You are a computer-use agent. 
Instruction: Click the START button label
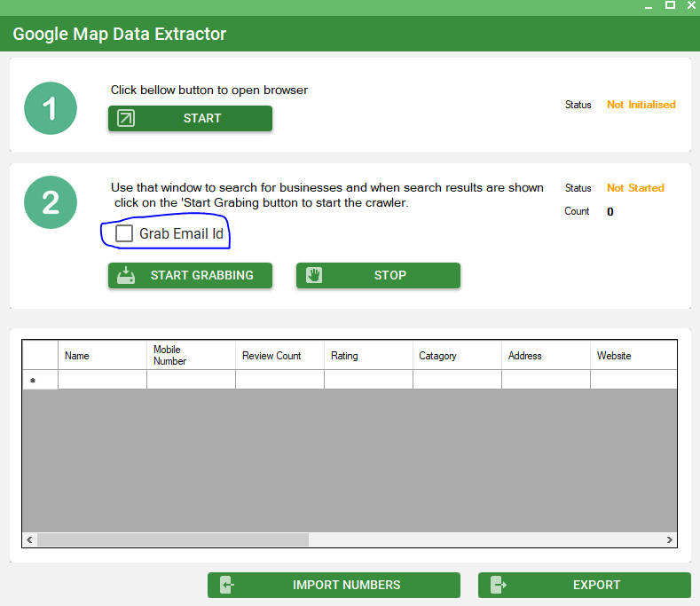tap(202, 118)
